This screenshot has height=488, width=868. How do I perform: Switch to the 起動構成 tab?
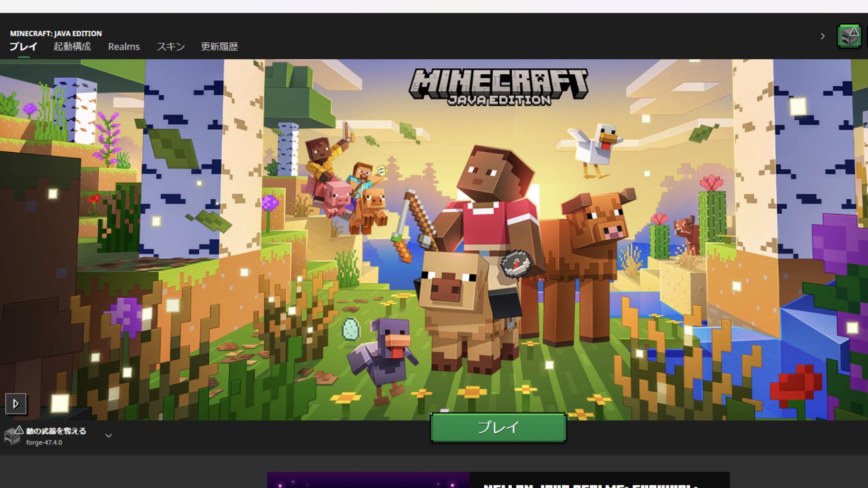coord(72,47)
